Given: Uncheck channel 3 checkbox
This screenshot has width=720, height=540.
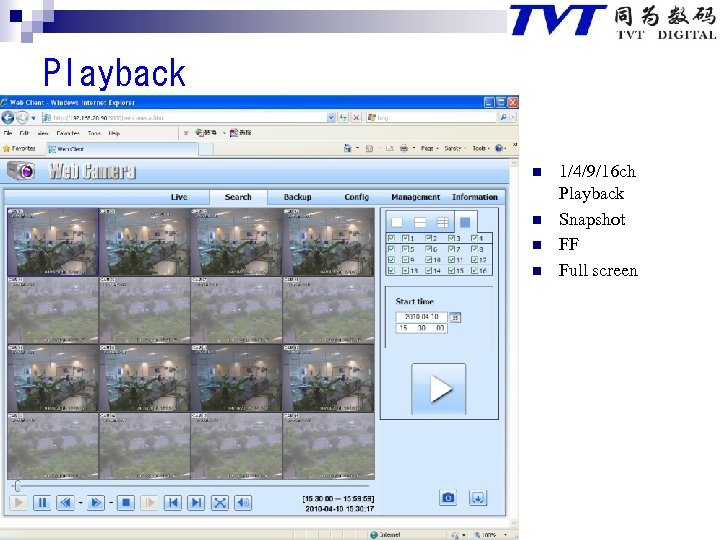Looking at the screenshot, I should pyautogui.click(x=451, y=238).
